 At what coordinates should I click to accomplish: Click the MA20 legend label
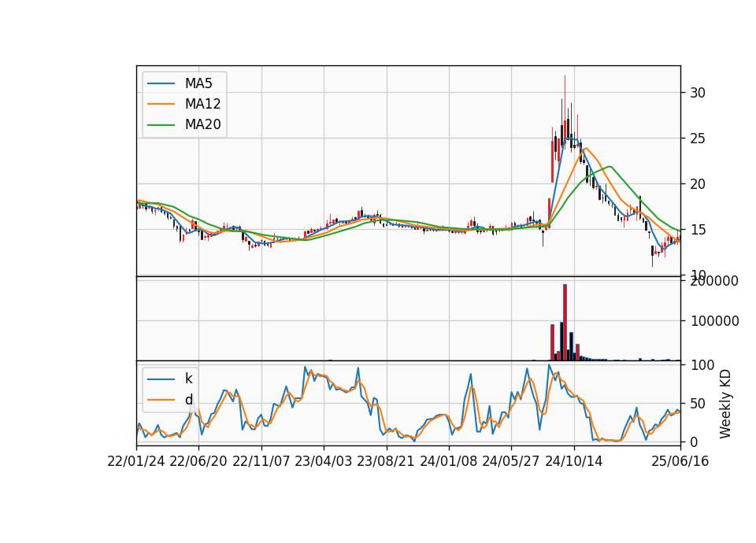click(x=202, y=124)
